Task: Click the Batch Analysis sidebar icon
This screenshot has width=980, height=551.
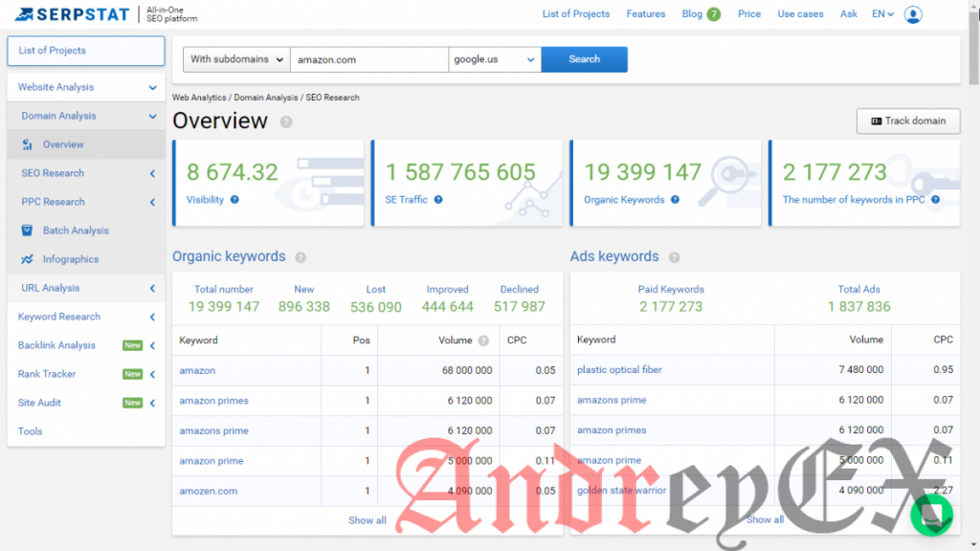Action: (27, 231)
